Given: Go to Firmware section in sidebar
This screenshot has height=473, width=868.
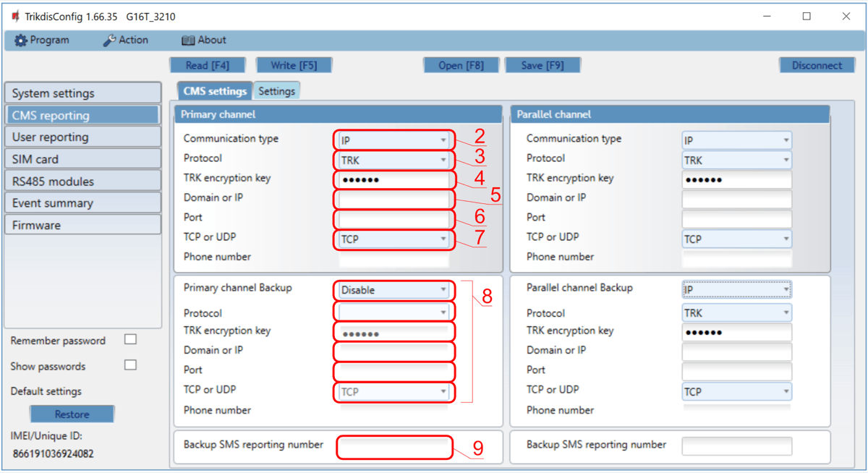Looking at the screenshot, I should tap(82, 225).
